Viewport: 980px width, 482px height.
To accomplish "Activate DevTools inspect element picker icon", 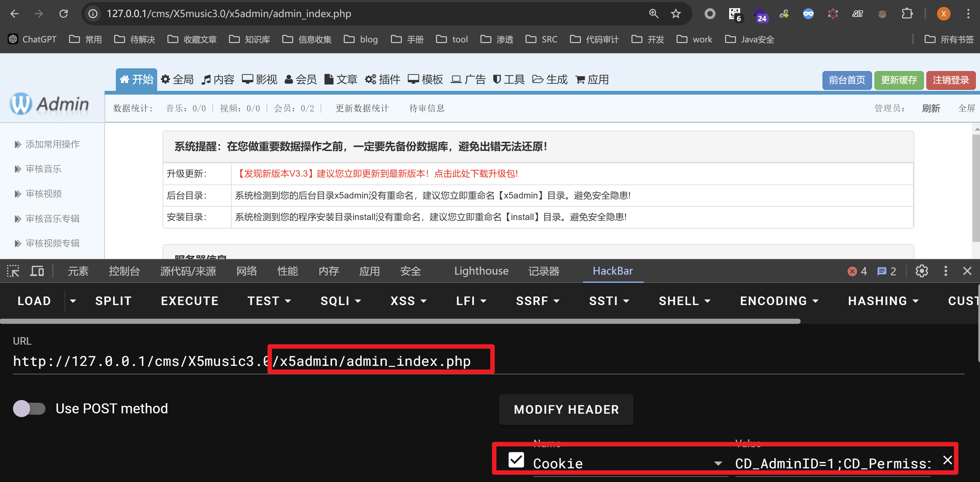I will (13, 271).
